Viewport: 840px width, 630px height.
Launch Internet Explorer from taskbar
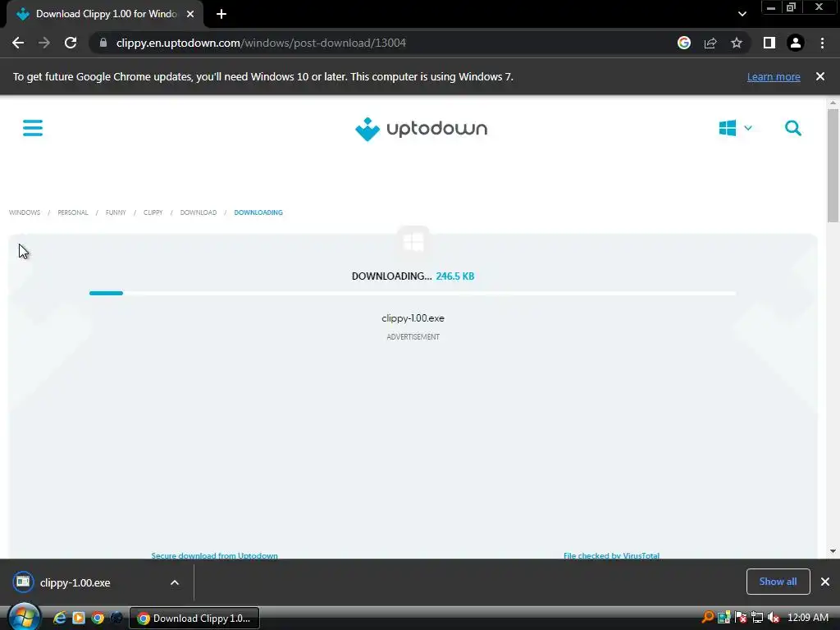(59, 618)
